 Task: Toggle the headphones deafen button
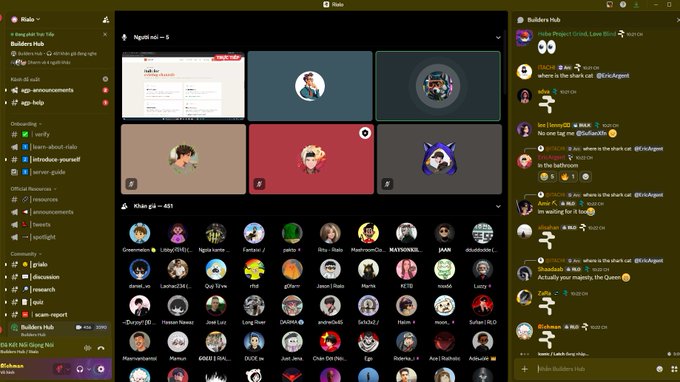coord(80,369)
